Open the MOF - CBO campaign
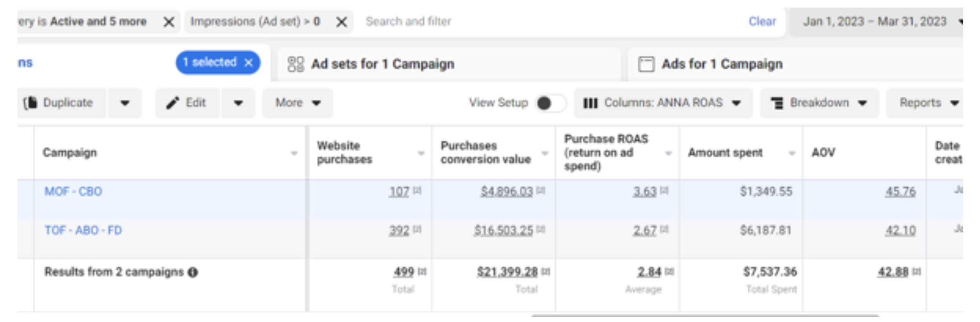Image resolution: width=980 pixels, height=322 pixels. coord(73,191)
